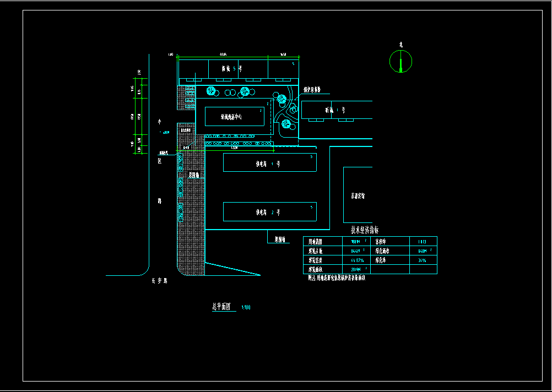Select the upper 供电局 1号 building rectangle label
The height and width of the screenshot is (392, 552).
click(x=268, y=164)
